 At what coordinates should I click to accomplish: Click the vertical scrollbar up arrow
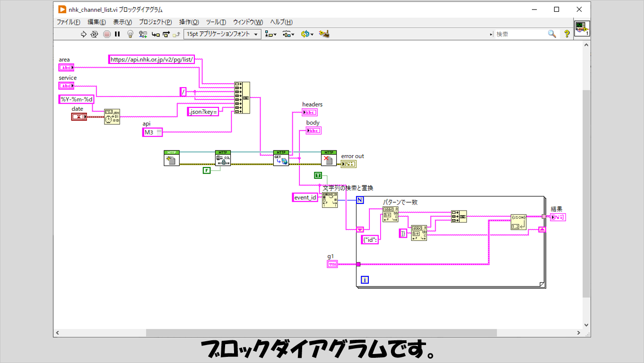click(x=586, y=44)
